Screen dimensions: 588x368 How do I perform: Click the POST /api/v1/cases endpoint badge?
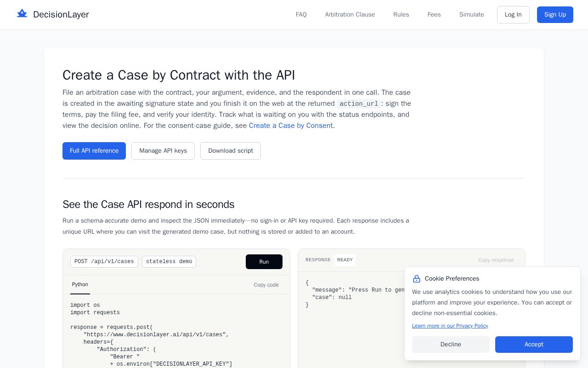(104, 262)
